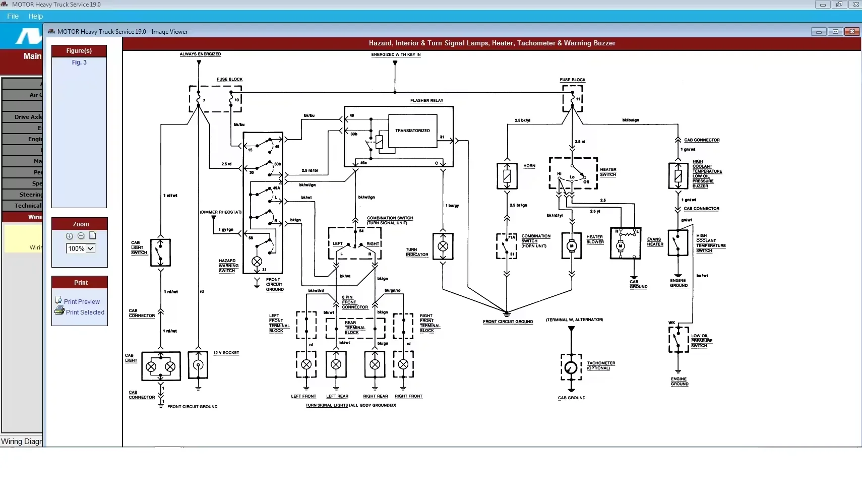Image resolution: width=862 pixels, height=504 pixels.
Task: Click the Print panel header
Action: coord(81,283)
